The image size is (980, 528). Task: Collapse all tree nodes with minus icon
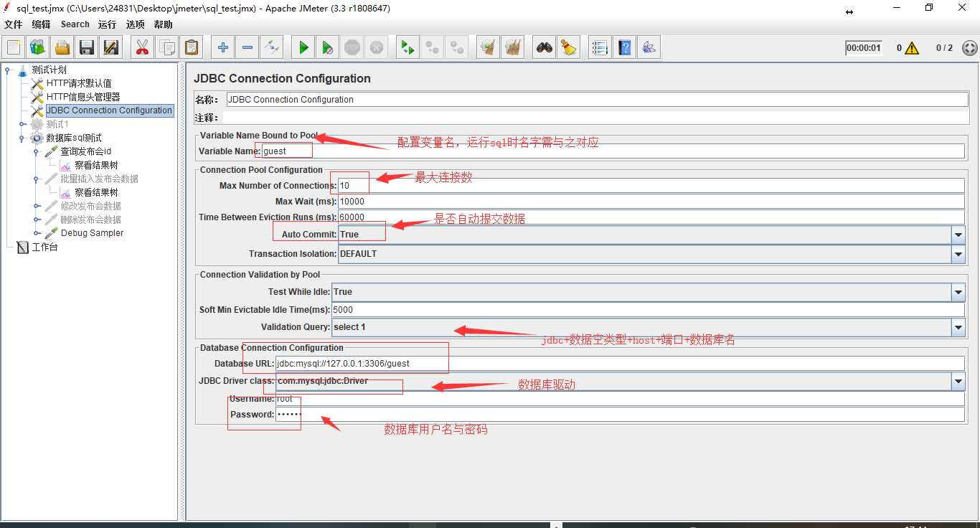[x=248, y=47]
